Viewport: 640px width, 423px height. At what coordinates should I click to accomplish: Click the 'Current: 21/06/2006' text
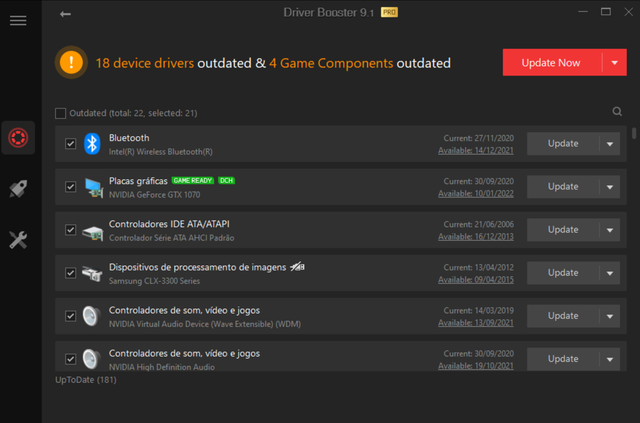(x=478, y=225)
